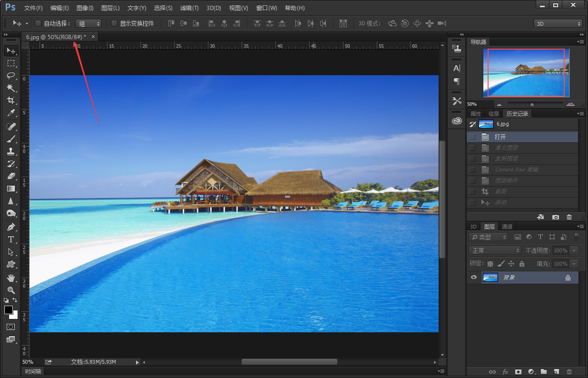This screenshot has height=378, width=588.
Task: Switch to the 属性 tab
Action: pos(476,114)
